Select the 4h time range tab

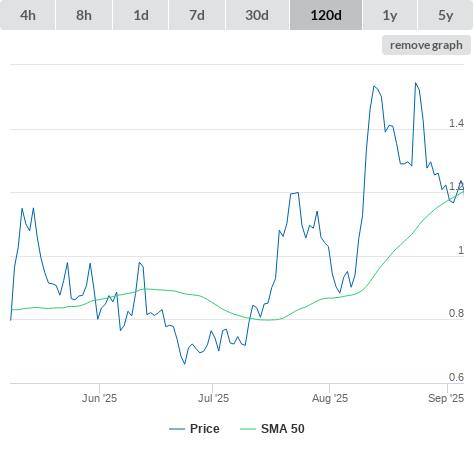click(x=28, y=15)
